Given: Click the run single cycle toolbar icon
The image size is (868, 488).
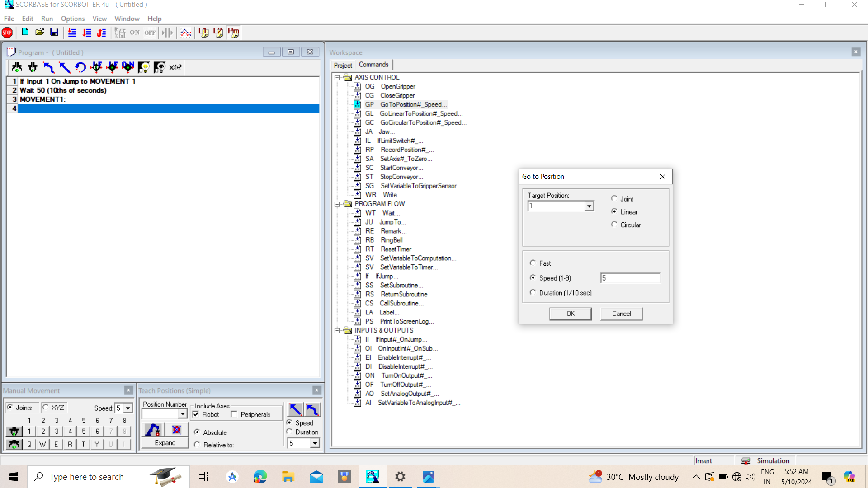Looking at the screenshot, I should [87, 33].
